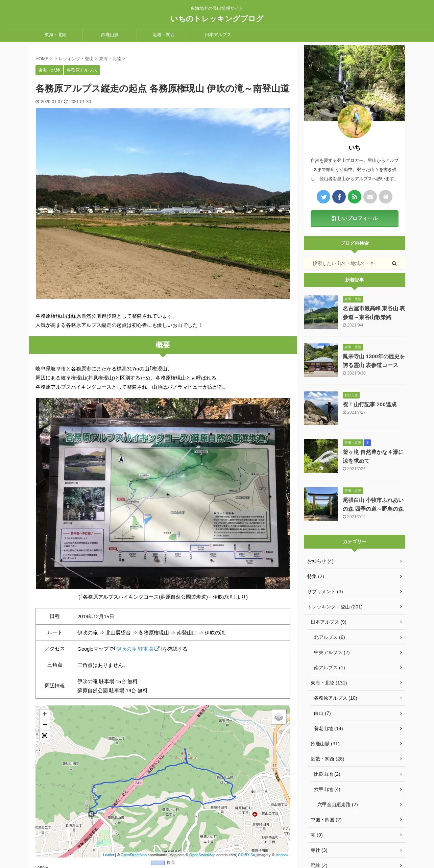Open the 鈴鹿山脈 navigation menu item
The width and height of the screenshot is (434, 868).
(x=110, y=35)
